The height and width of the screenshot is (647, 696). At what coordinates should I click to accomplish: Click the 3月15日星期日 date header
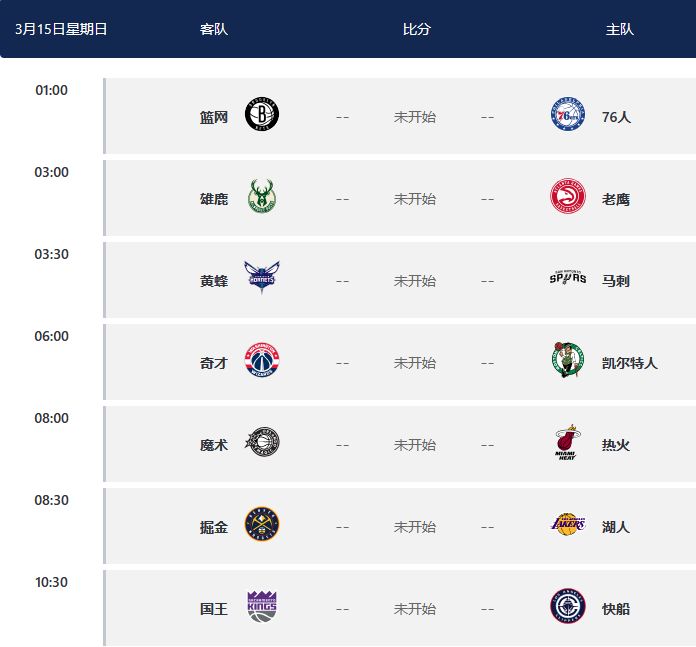[x=61, y=29]
